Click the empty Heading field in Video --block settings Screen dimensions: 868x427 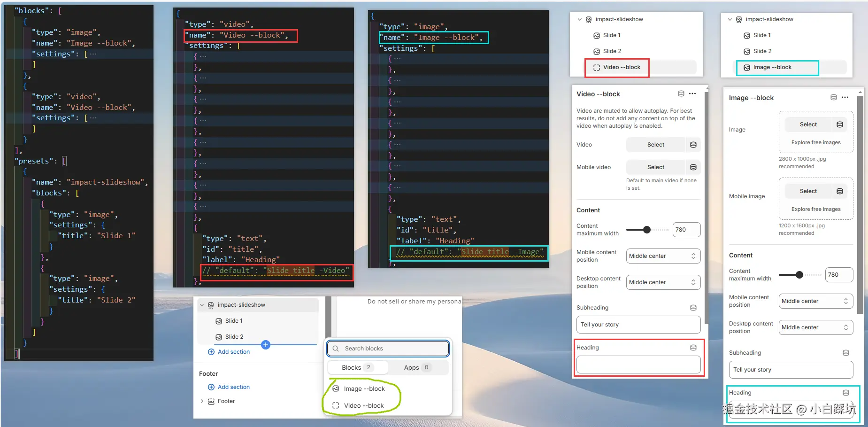[x=638, y=365]
